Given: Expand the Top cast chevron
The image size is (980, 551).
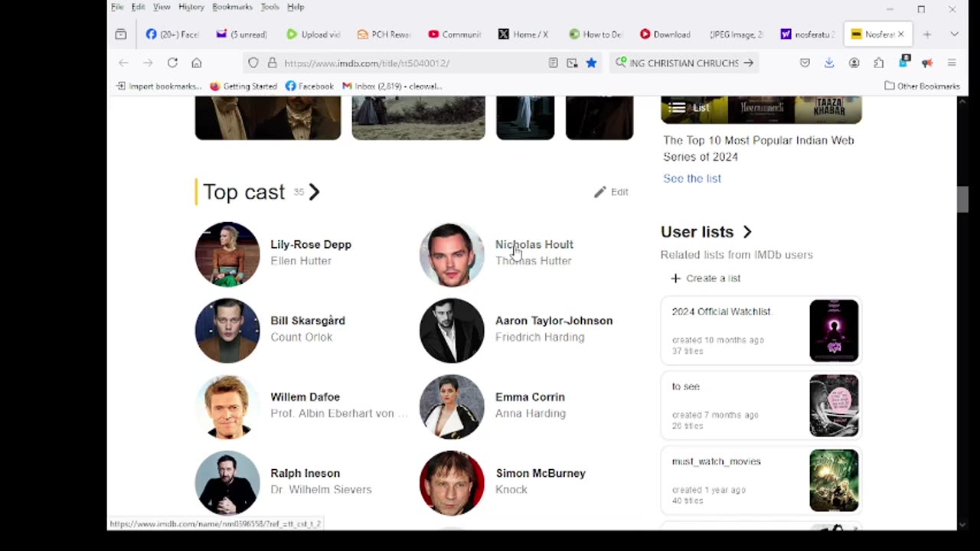Looking at the screenshot, I should (314, 191).
